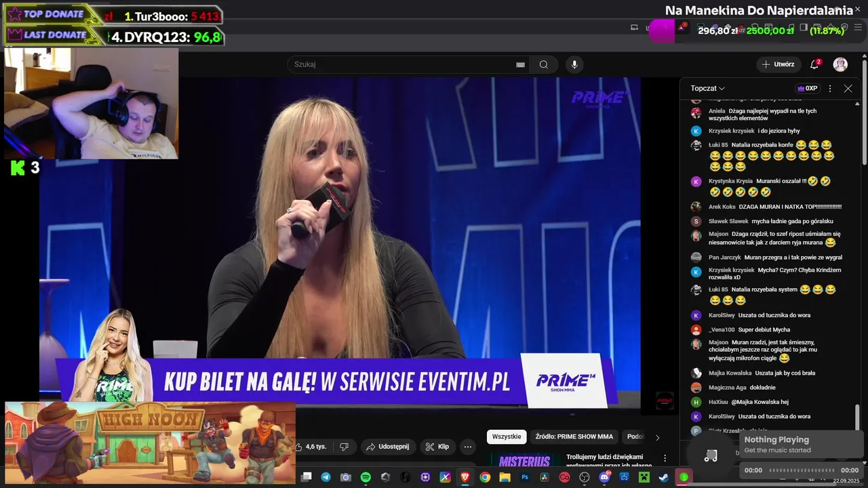Open OBS Studio from the taskbar
This screenshot has width=868, height=488.
pos(585,477)
